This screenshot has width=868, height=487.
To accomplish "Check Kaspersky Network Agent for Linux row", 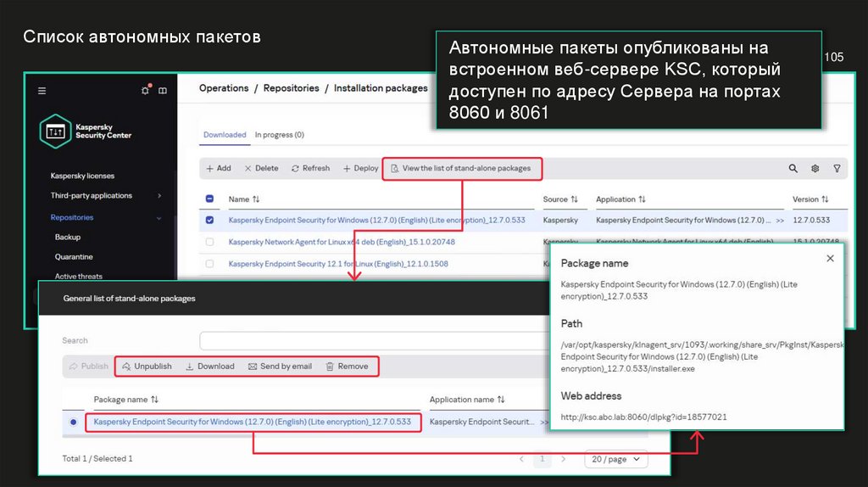I will click(x=210, y=242).
